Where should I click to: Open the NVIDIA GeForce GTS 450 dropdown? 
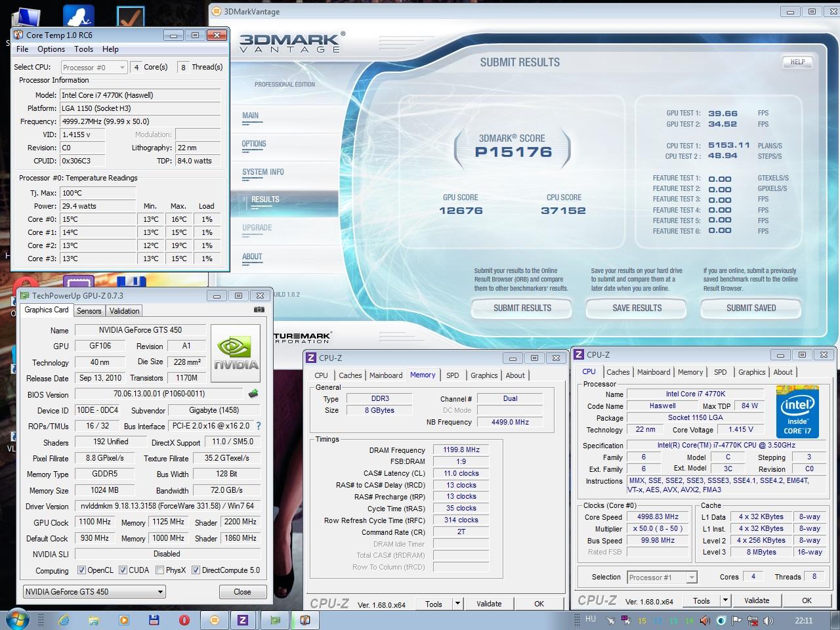click(x=94, y=592)
